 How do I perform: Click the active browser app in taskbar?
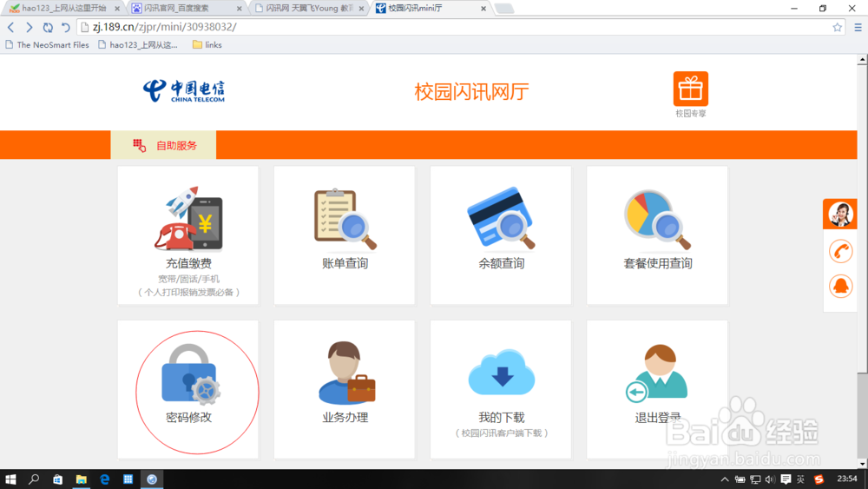(152, 479)
